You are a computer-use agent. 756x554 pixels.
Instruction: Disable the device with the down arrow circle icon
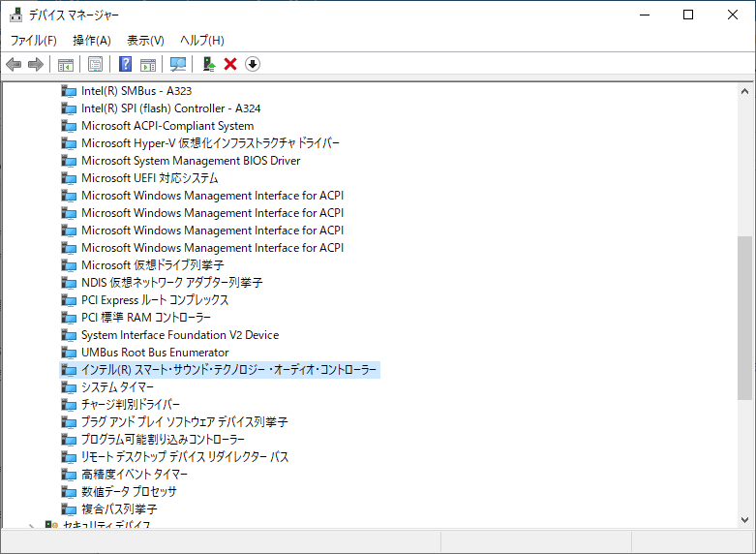(x=253, y=64)
